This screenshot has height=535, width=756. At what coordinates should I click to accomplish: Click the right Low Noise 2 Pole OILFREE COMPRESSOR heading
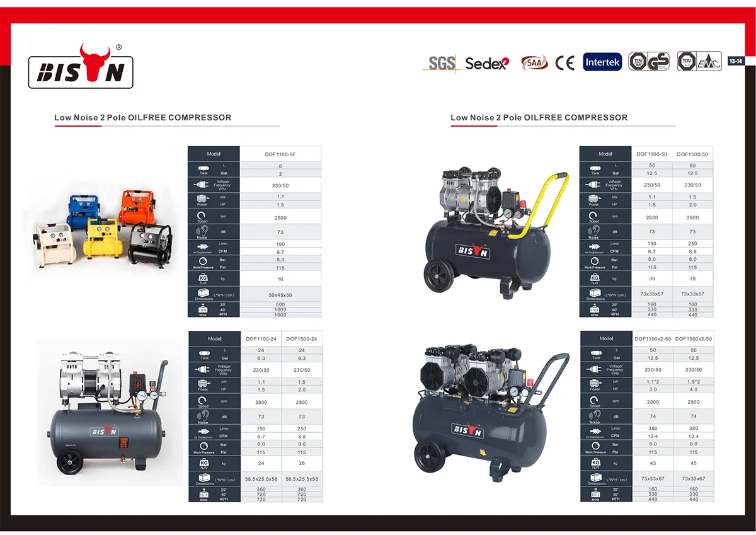pyautogui.click(x=539, y=117)
